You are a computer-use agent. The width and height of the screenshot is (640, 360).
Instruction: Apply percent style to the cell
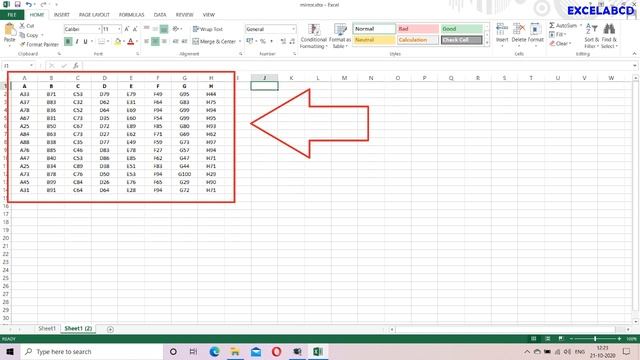(262, 41)
